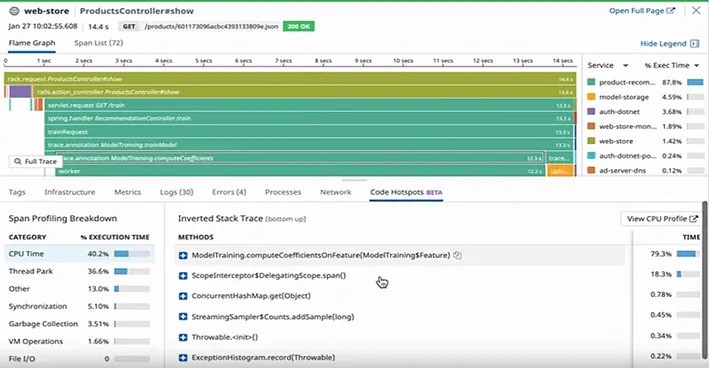Select the auth-dotnet-po legend entry
The image size is (709, 368).
click(x=645, y=156)
